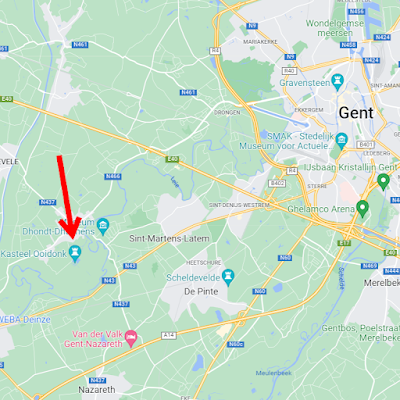
Task: Click the Gravensteen castle marker icon
Action: pos(338,82)
